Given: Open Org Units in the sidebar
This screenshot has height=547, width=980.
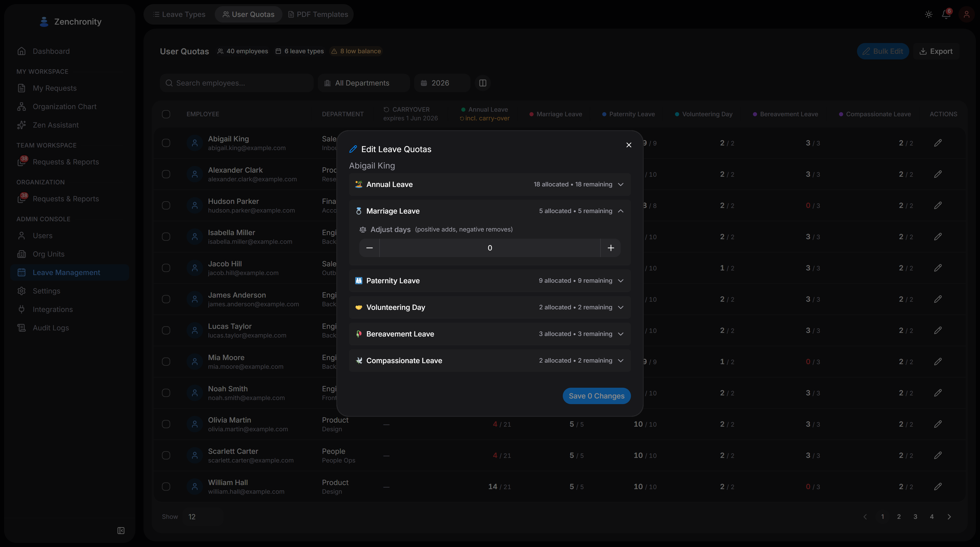Looking at the screenshot, I should click(70, 254).
